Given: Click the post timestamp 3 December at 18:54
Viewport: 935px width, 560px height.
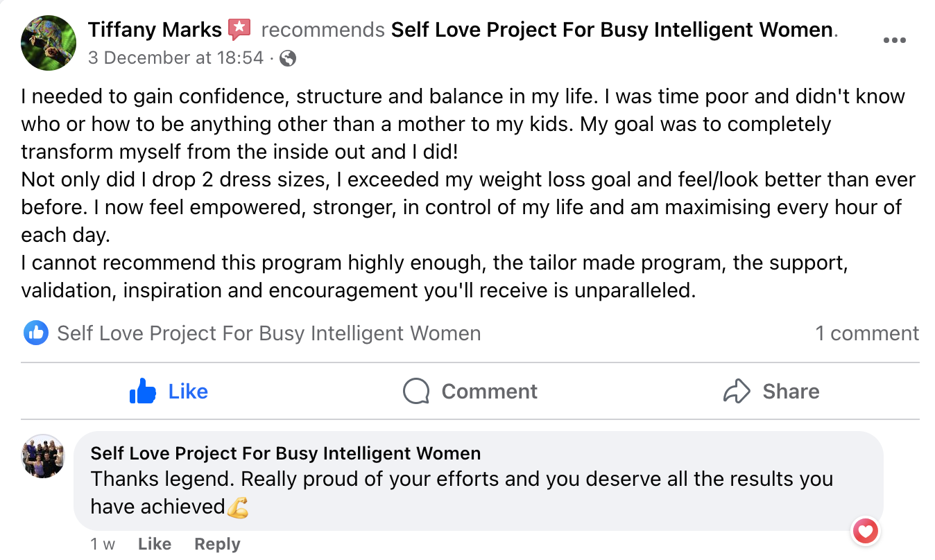Looking at the screenshot, I should pyautogui.click(x=176, y=58).
